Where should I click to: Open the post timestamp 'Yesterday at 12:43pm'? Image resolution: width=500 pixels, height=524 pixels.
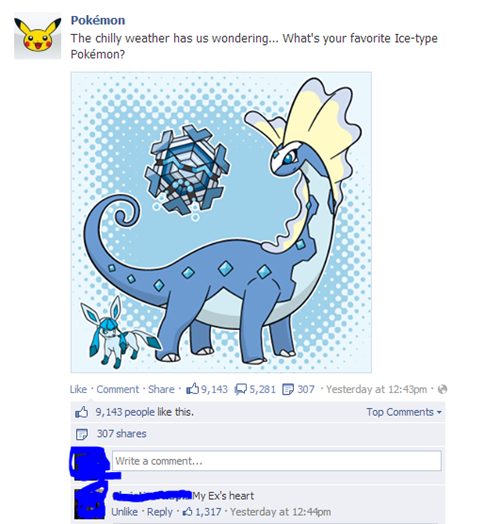[x=376, y=389]
